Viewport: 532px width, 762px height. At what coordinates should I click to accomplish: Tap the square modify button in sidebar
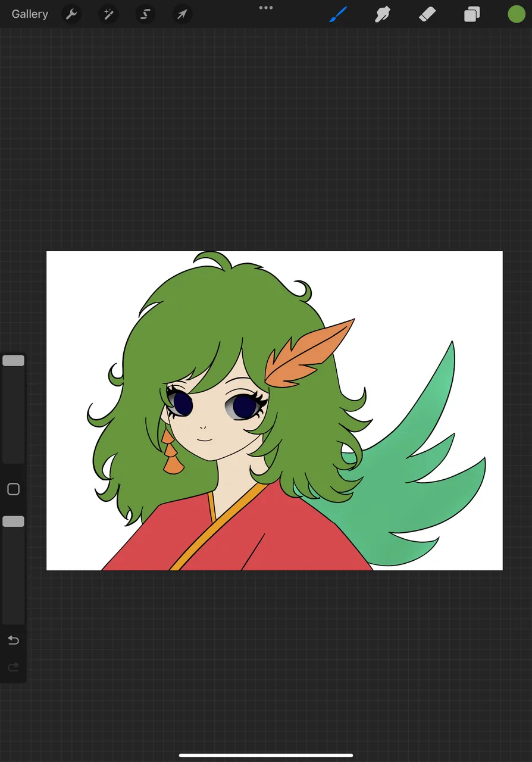tap(13, 489)
